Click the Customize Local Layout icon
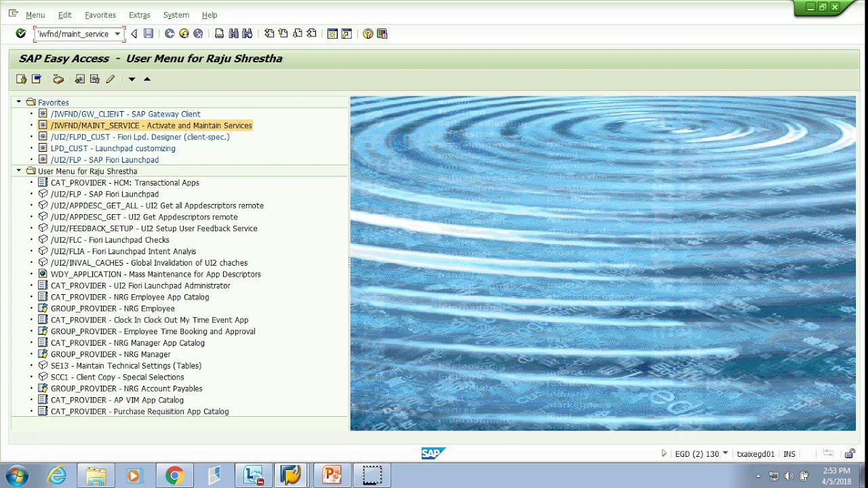 coord(382,34)
